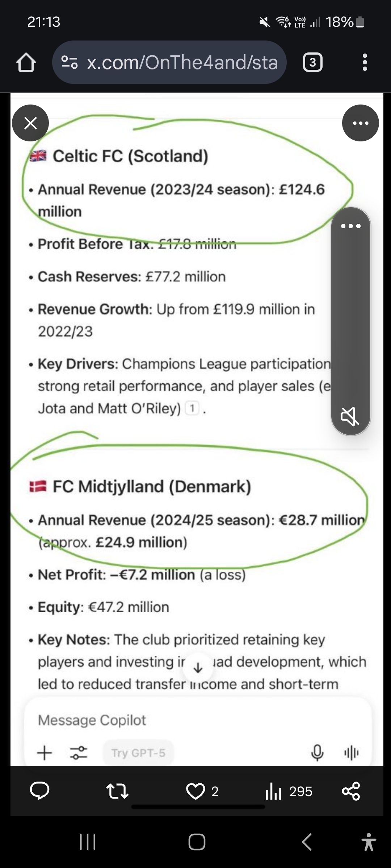Open the site info icon in address bar

point(70,62)
